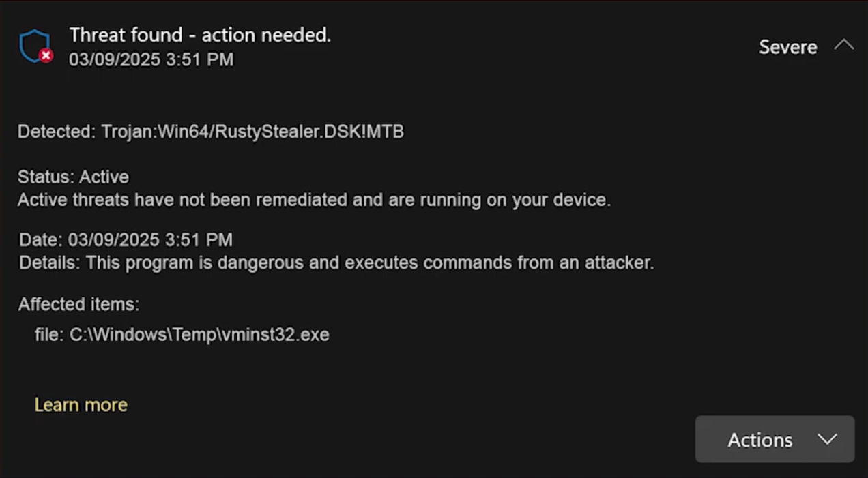The image size is (868, 478).
Task: Select the Affected items heading
Action: [x=78, y=304]
